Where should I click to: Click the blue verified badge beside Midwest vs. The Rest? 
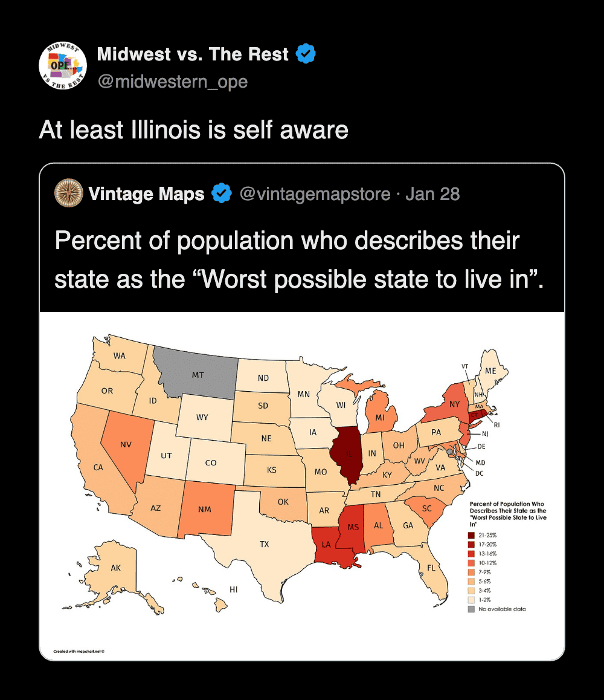306,54
